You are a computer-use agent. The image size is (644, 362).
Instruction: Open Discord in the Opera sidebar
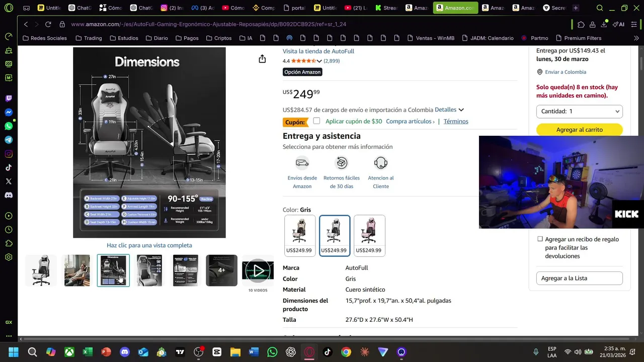click(x=9, y=195)
